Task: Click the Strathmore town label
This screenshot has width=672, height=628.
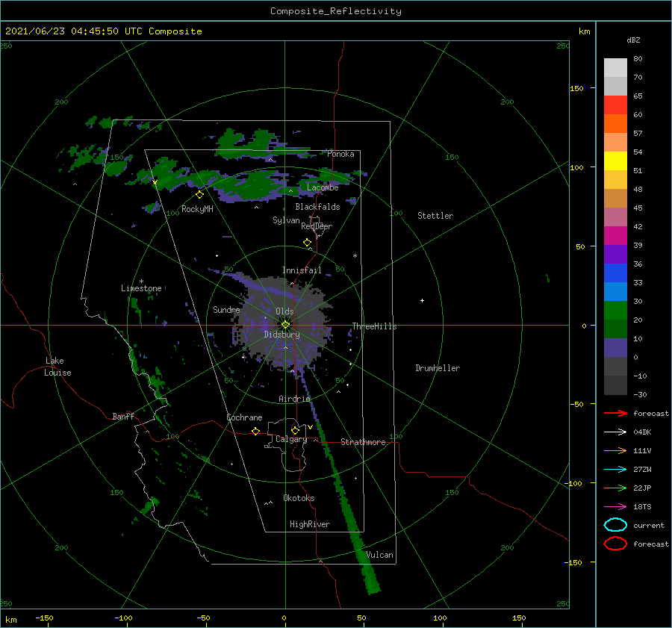Action: coord(363,442)
